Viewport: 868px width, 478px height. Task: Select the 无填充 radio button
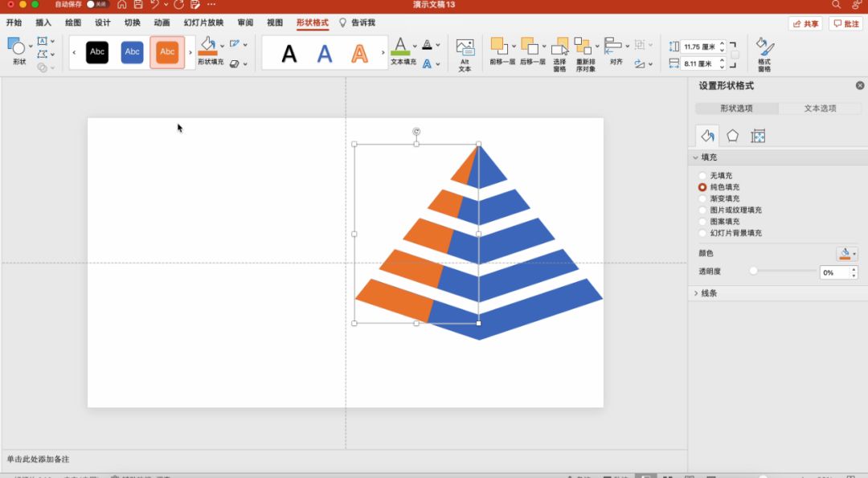(x=702, y=176)
